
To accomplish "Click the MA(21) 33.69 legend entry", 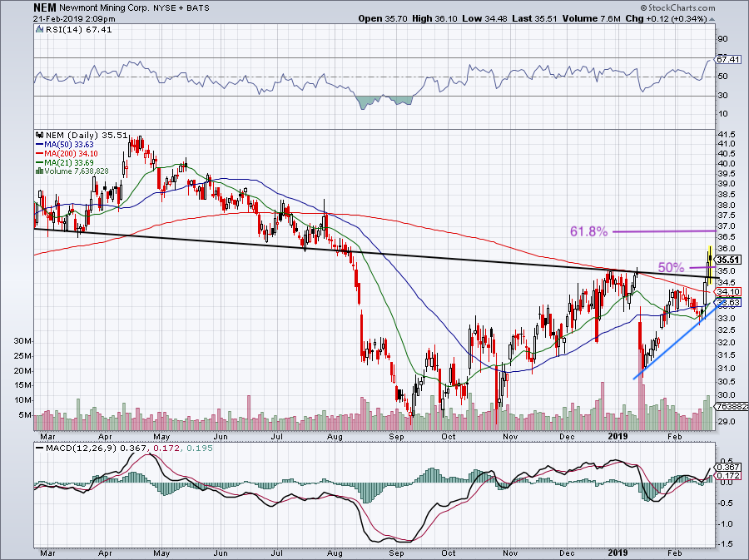I will (69, 162).
